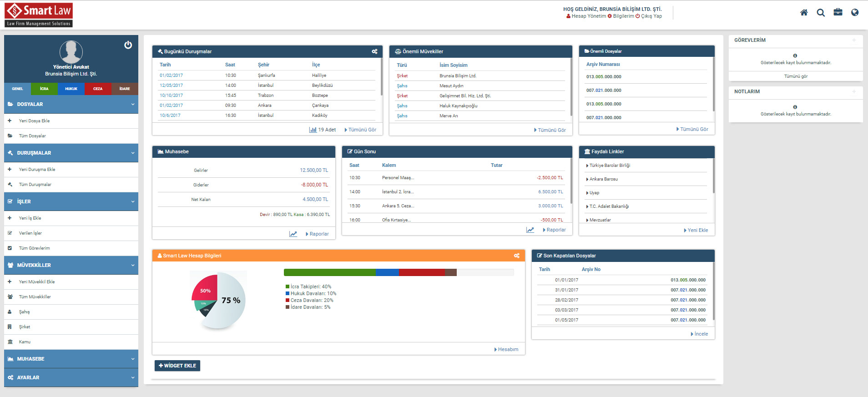Switch to the GENEL tab
Screen dimensions: 868x397
click(17, 89)
